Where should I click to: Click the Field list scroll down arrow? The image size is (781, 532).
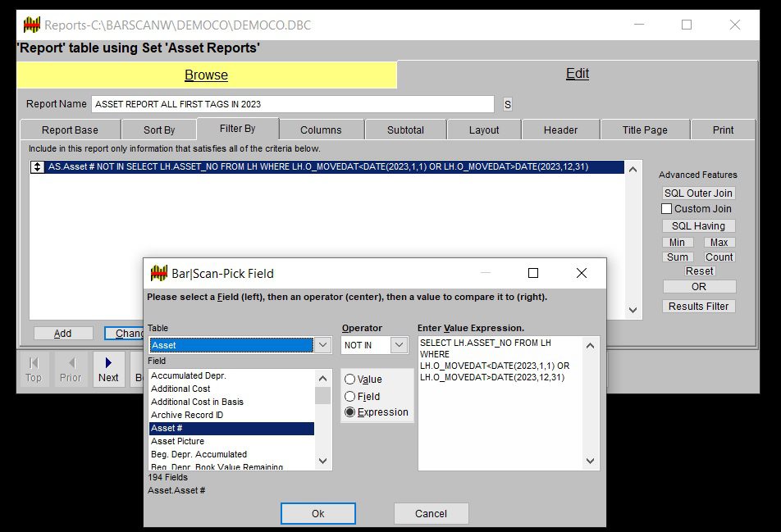(x=322, y=461)
